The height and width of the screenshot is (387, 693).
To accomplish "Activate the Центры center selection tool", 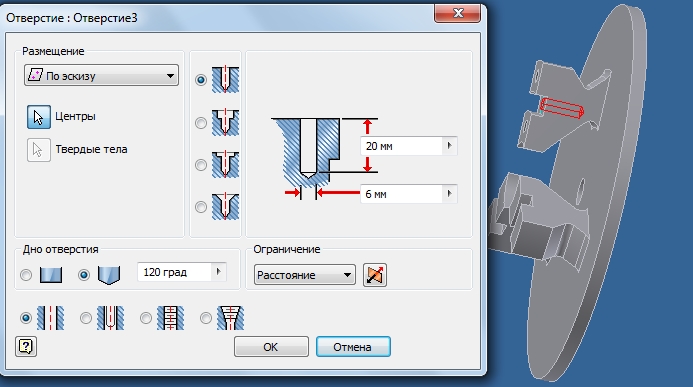I will point(39,117).
